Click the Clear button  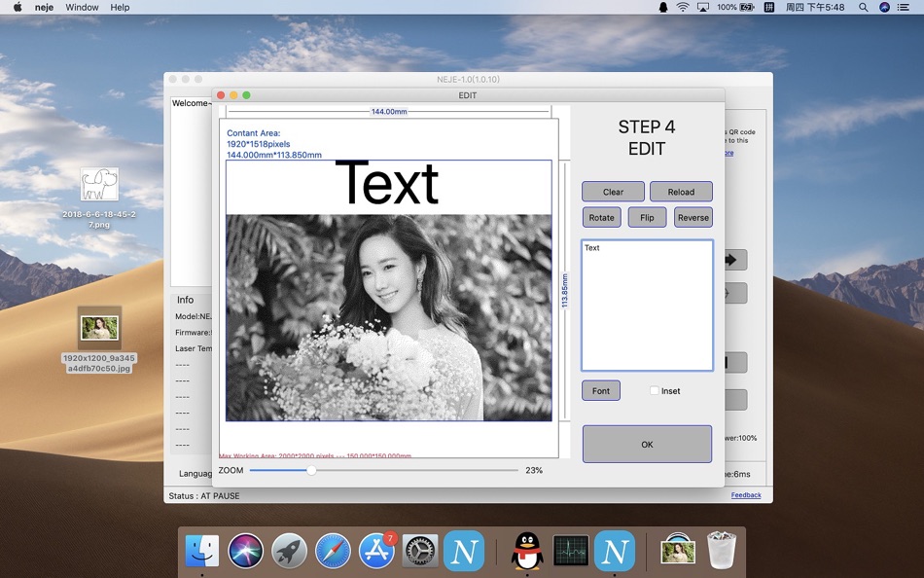pos(613,192)
